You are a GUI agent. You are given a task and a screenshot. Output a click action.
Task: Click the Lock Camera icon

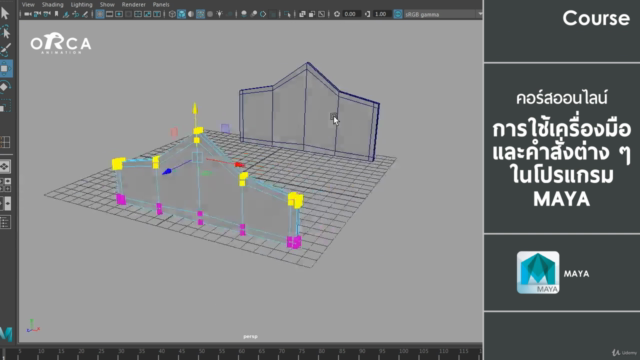(37, 14)
